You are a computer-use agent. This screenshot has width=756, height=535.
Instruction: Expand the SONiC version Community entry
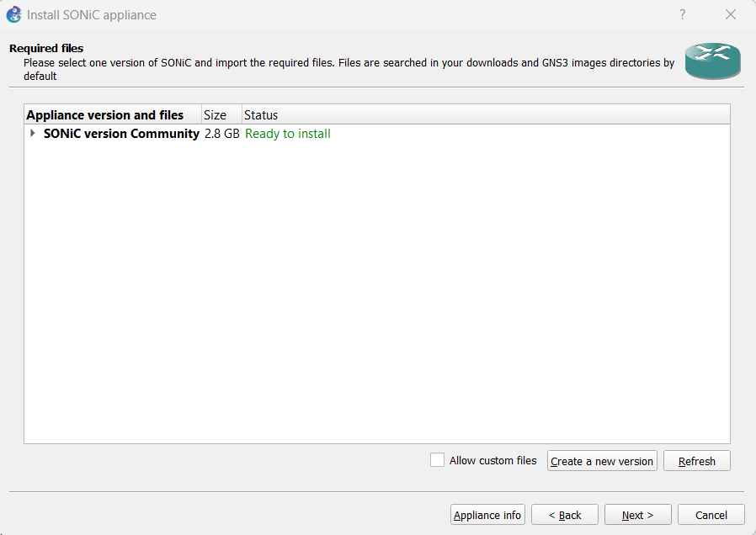coord(33,134)
